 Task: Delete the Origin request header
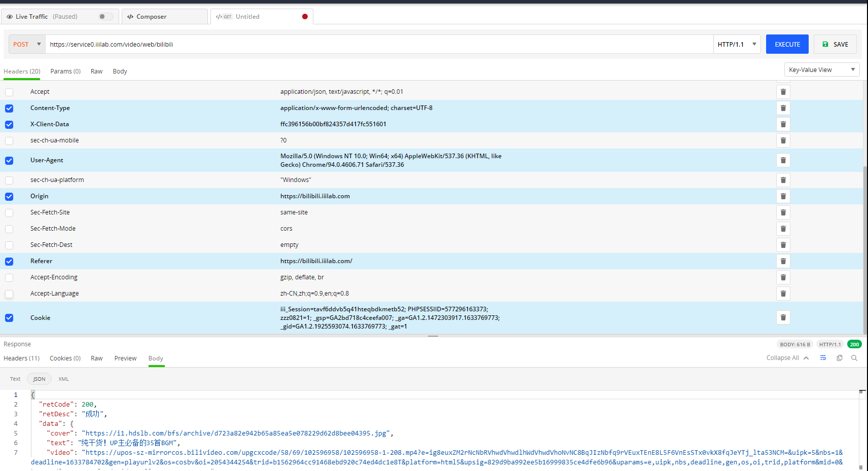pyautogui.click(x=783, y=196)
